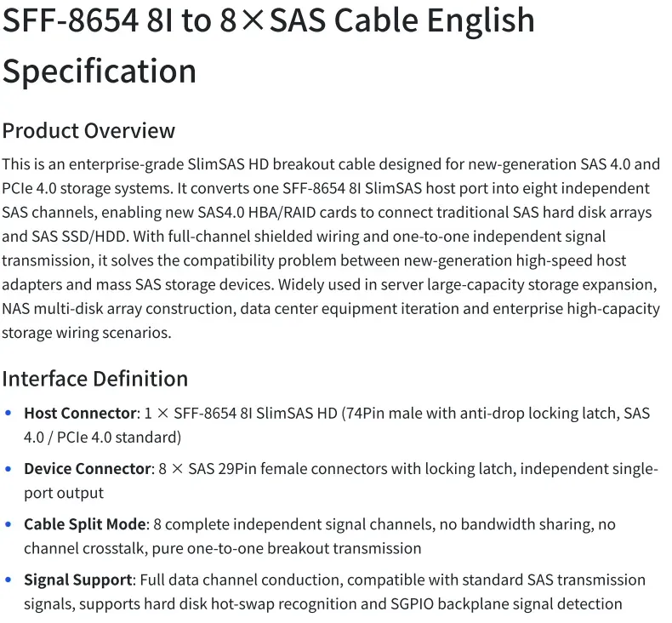Click the bold Signal Support label
Screen dimensions: 672x623
point(77,580)
